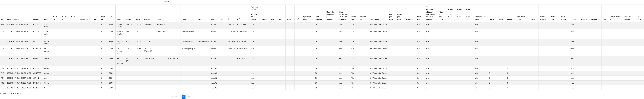Open pagination page 1

coord(180,97)
